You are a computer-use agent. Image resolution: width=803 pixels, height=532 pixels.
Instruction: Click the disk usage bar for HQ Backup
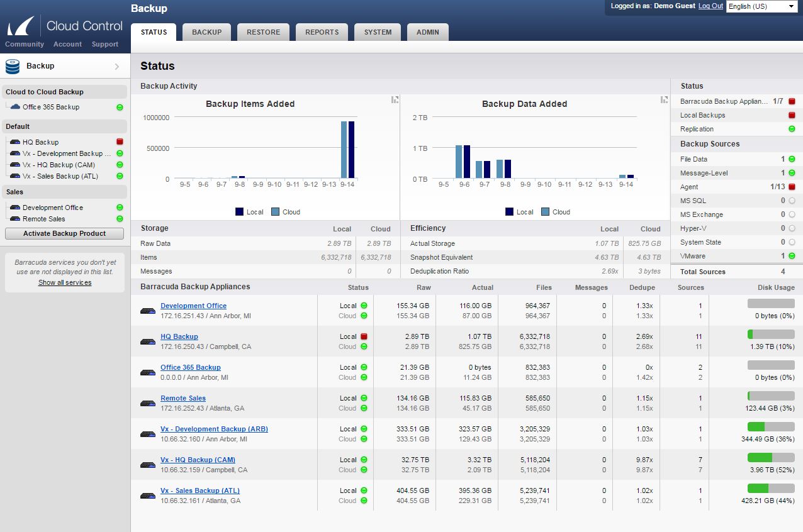[771, 334]
